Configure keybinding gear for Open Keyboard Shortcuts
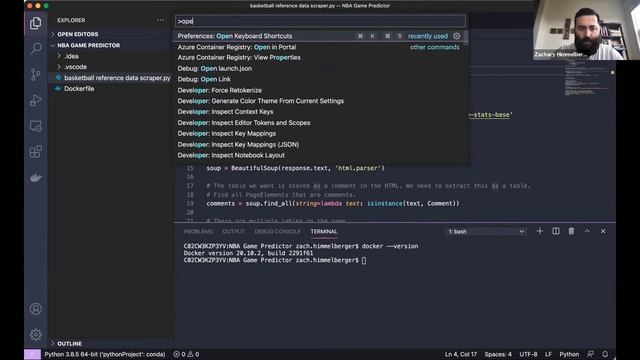Viewport: 640px width, 360px height. point(457,36)
